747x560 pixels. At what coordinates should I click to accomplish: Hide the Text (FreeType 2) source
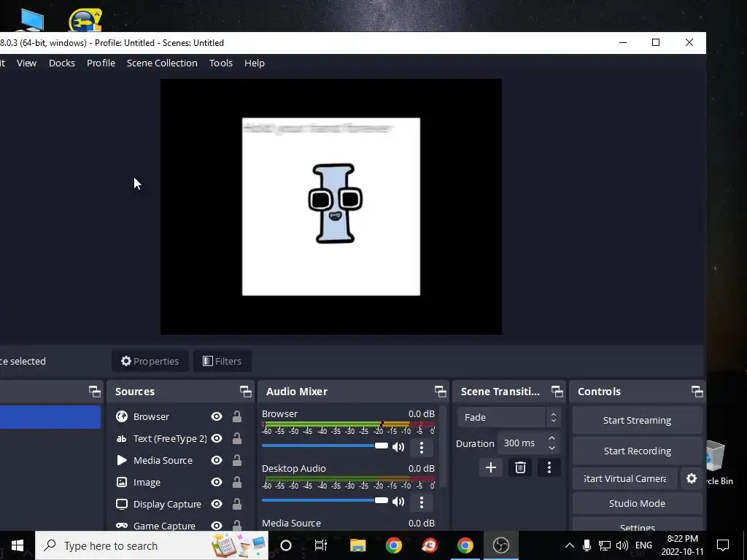(217, 438)
